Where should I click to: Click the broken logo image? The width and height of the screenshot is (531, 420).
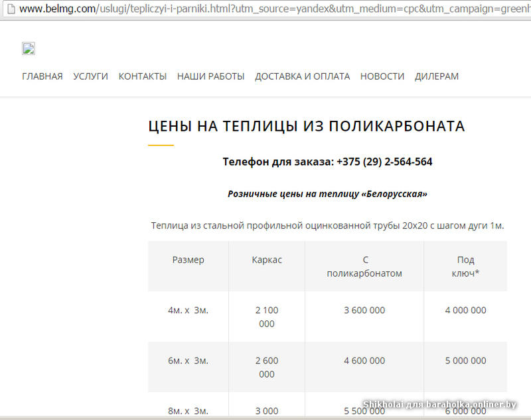[29, 48]
